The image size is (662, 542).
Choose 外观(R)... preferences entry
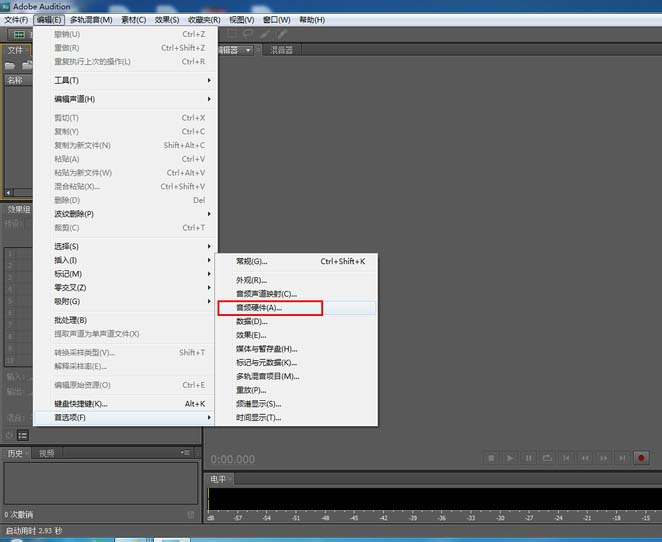(x=296, y=280)
